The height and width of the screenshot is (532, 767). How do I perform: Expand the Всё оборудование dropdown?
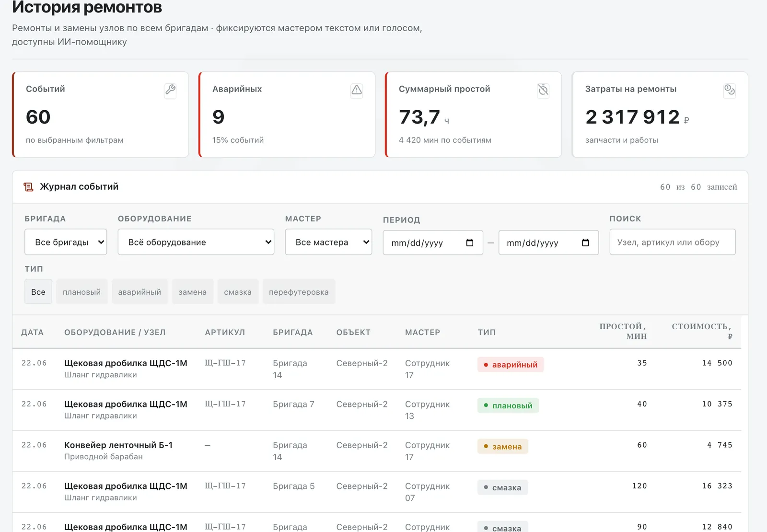coord(196,242)
